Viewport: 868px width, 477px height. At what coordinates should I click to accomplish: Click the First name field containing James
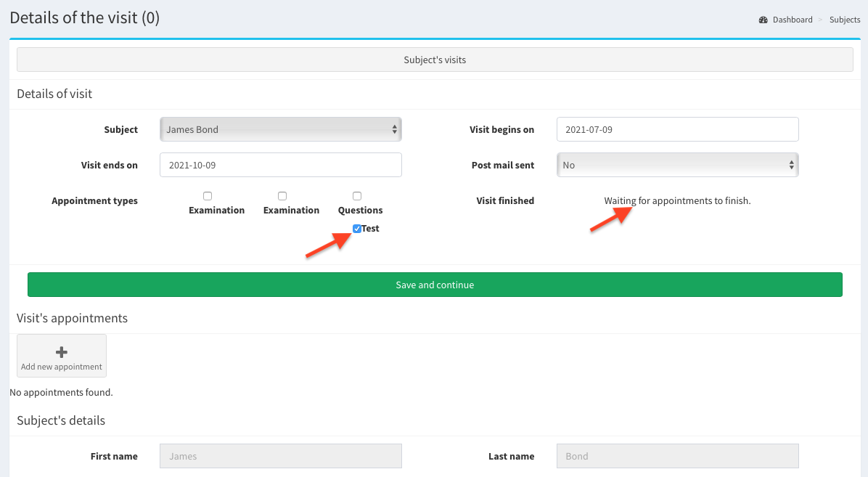[280, 456]
